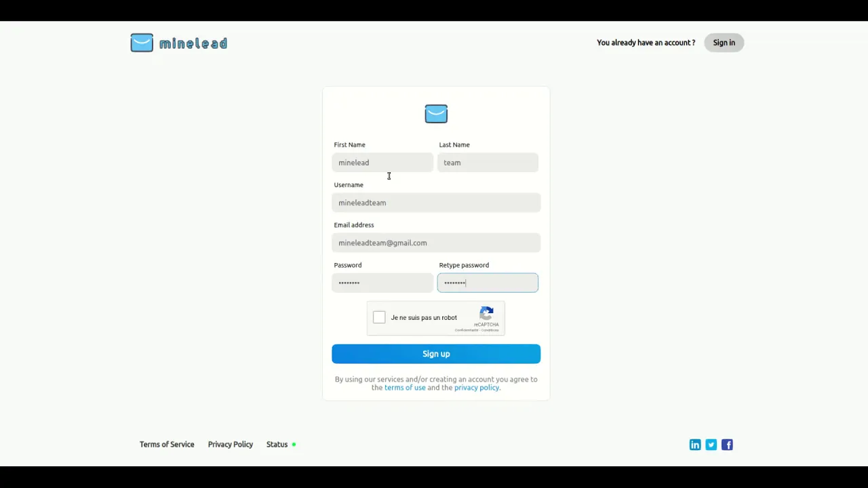Open the privacy policy link in form
868x488 pixels.
click(476, 388)
